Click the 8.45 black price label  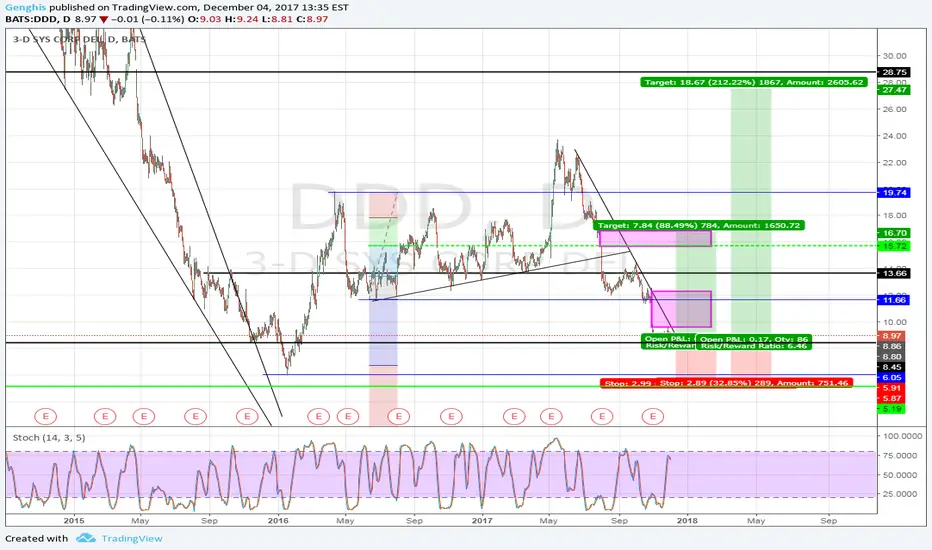point(892,367)
